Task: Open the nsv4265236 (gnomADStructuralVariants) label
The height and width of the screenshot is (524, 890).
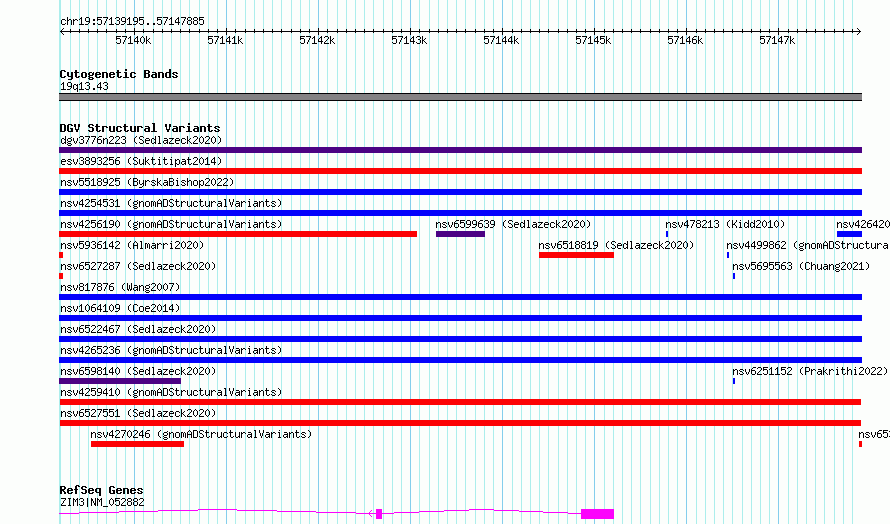Action: [171, 350]
